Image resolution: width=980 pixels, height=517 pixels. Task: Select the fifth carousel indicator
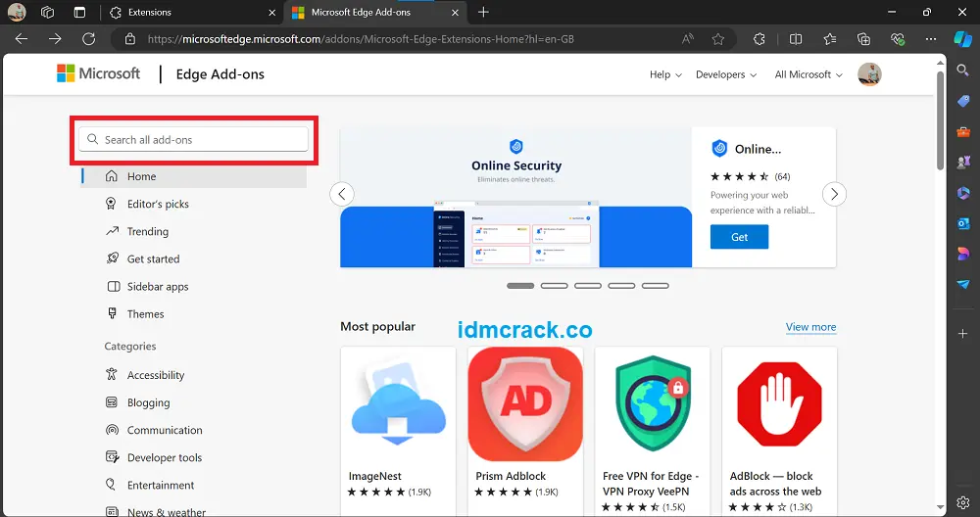click(x=656, y=286)
